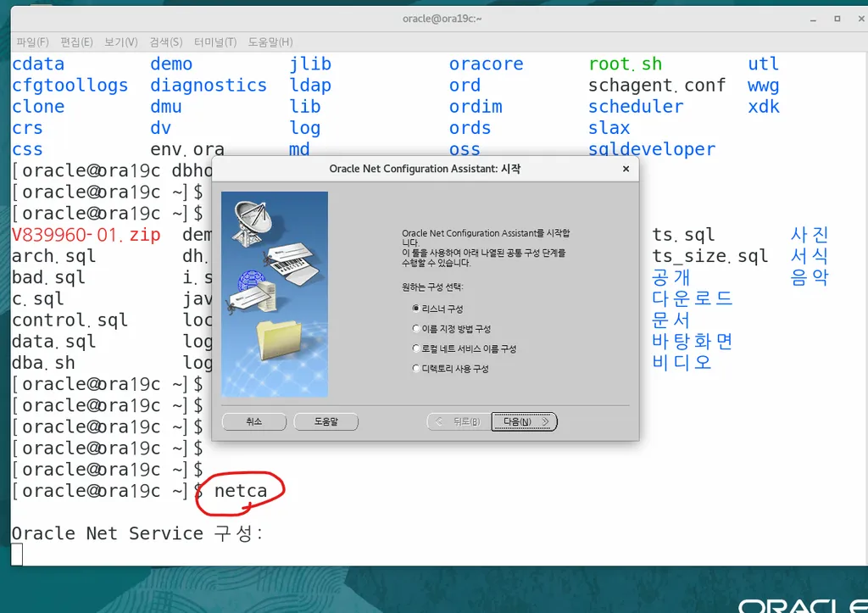Maximize the oracle@ora19c terminal window
Image resolution: width=868 pixels, height=613 pixels.
[837, 19]
